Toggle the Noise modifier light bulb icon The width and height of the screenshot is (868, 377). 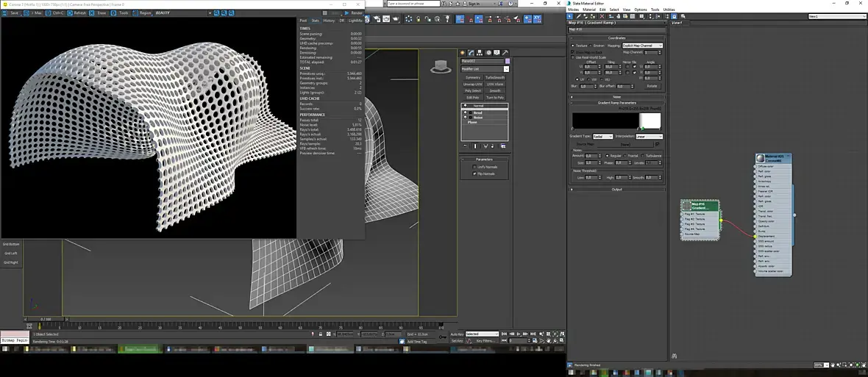[466, 118]
